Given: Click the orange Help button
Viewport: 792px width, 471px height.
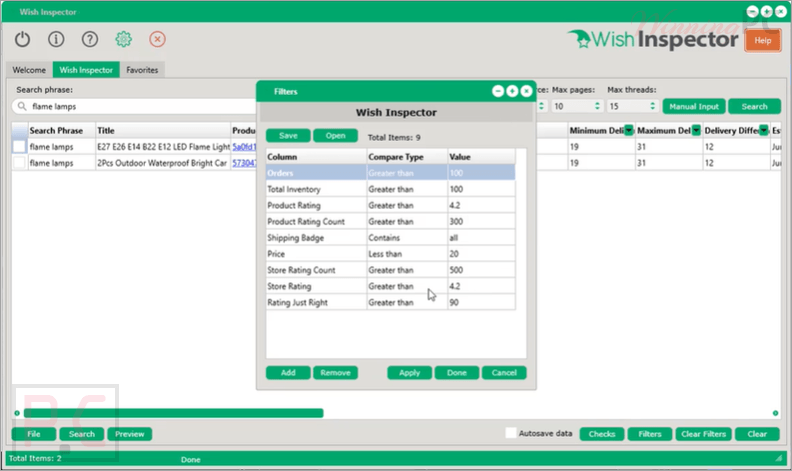Looking at the screenshot, I should click(763, 40).
